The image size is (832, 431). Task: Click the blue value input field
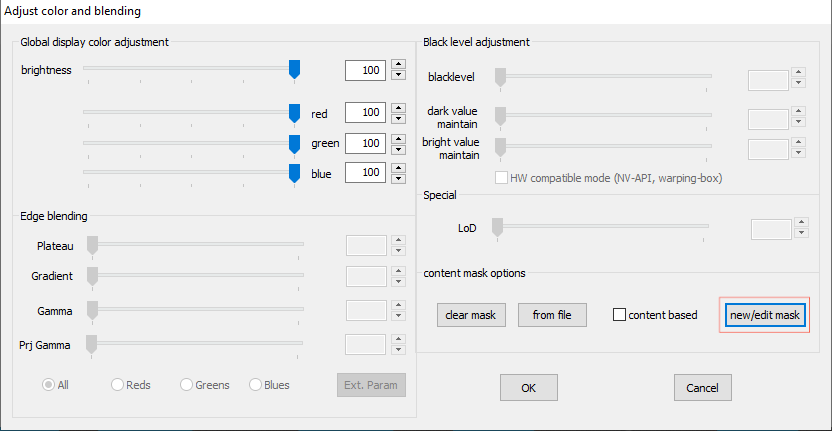[x=365, y=173]
